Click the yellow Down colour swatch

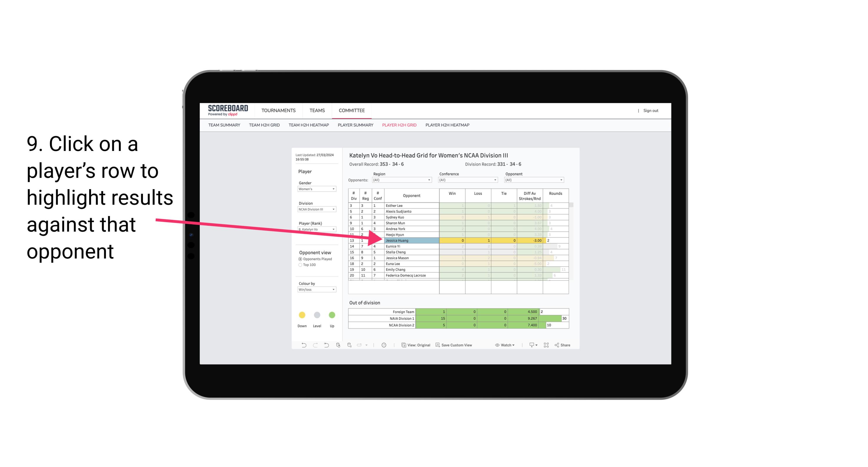coord(302,315)
